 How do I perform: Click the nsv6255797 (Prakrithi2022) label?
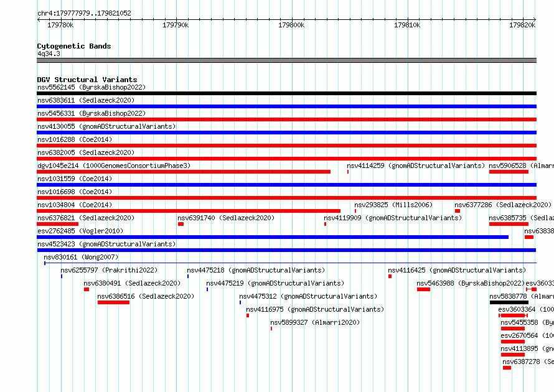coord(109,270)
